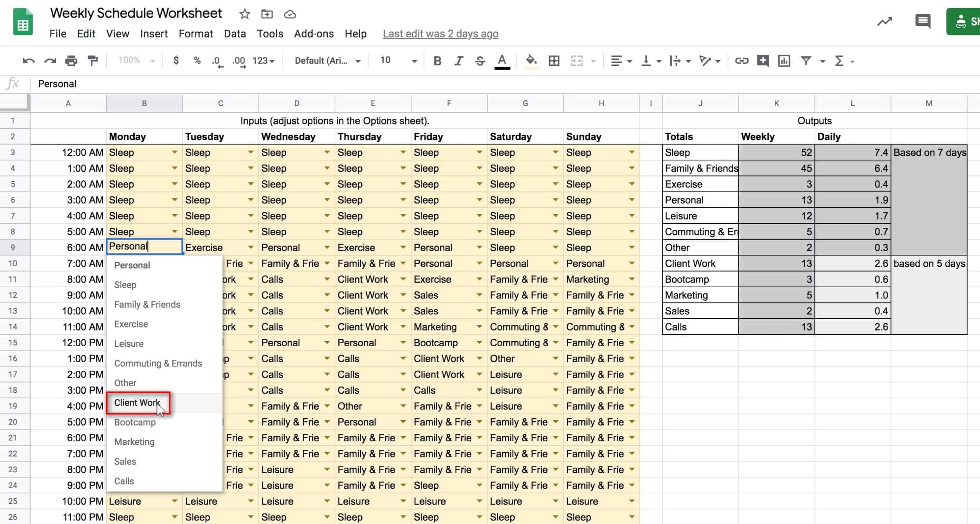The height and width of the screenshot is (524, 980).
Task: Increase decimal places icon
Action: [239, 61]
